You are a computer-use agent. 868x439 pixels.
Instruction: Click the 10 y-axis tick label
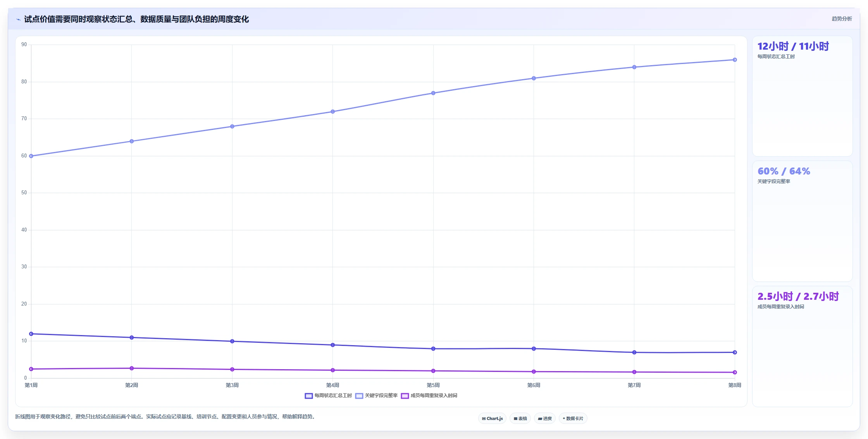(x=24, y=341)
